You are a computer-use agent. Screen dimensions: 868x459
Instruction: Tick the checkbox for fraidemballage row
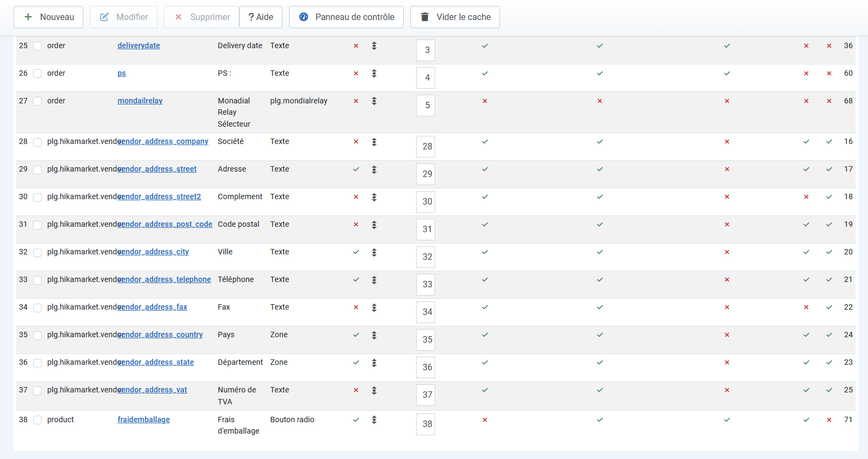click(37, 420)
